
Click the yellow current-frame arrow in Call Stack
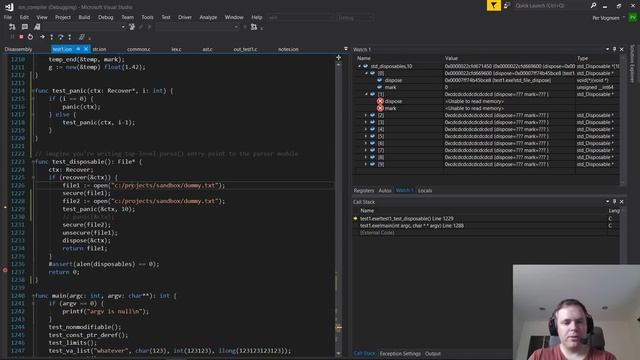355,218
